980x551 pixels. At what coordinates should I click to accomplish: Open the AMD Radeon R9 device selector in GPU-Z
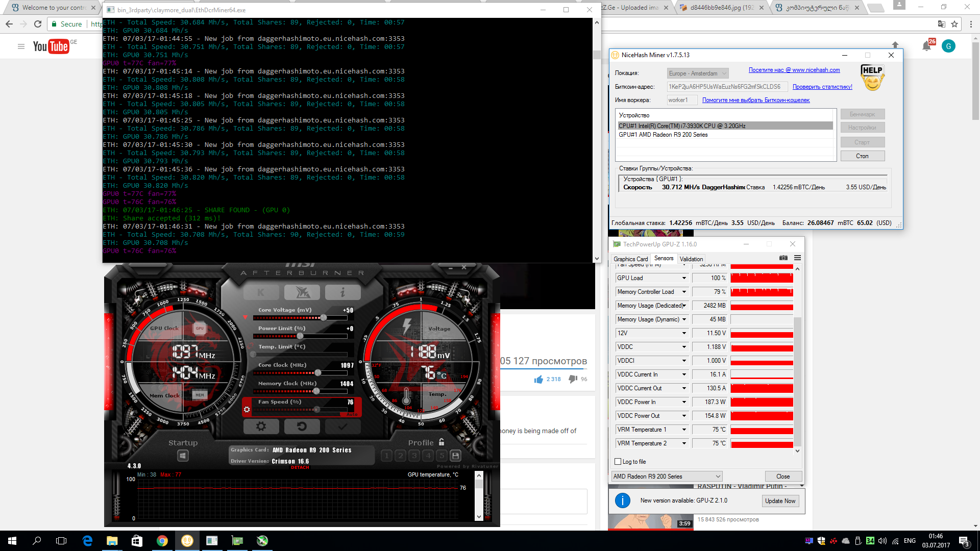(x=667, y=477)
